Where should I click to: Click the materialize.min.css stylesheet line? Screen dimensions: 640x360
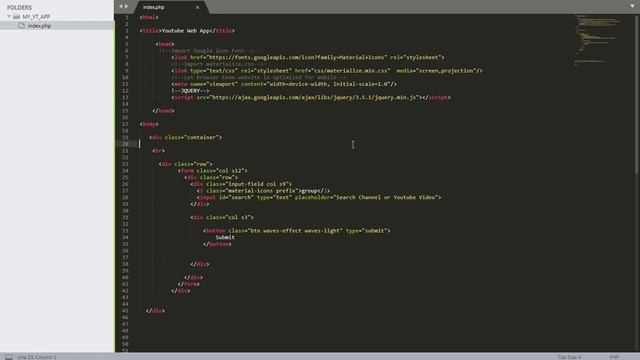[x=327, y=71]
